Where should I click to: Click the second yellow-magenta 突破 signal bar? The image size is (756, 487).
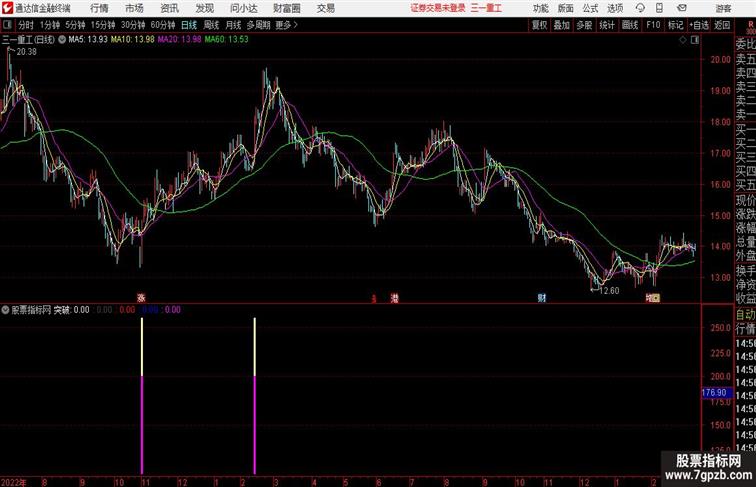coord(255,395)
